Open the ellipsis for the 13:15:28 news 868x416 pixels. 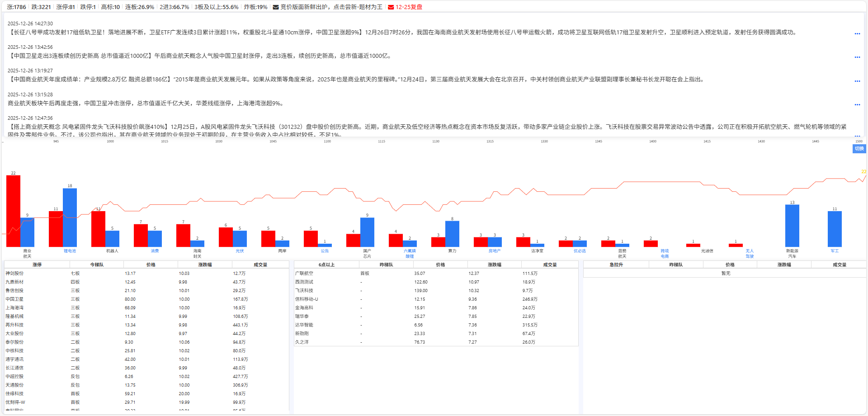coord(857,105)
